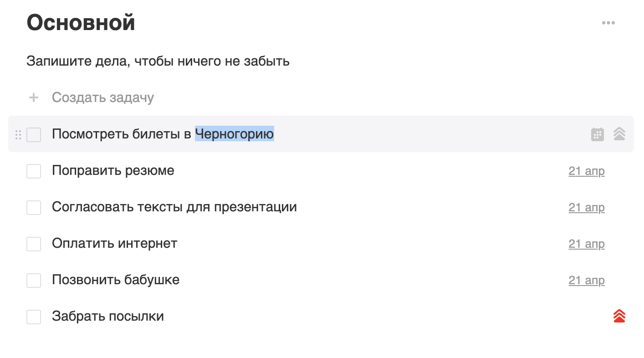644x358 pixels.
Task: Grab the drag handle dots of first task
Action: point(18,135)
